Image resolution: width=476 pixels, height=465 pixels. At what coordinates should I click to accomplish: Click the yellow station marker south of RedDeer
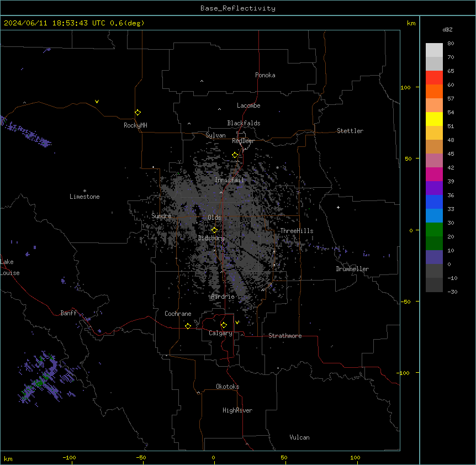coord(235,155)
